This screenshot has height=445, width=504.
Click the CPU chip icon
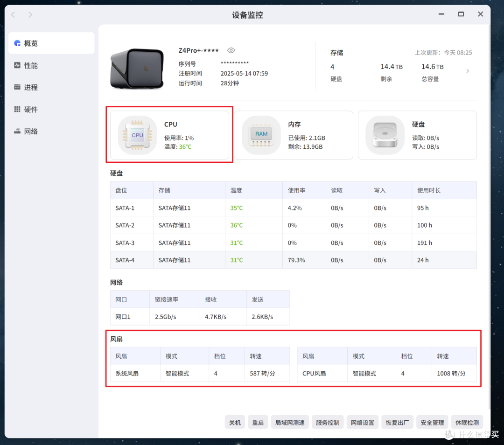(137, 135)
